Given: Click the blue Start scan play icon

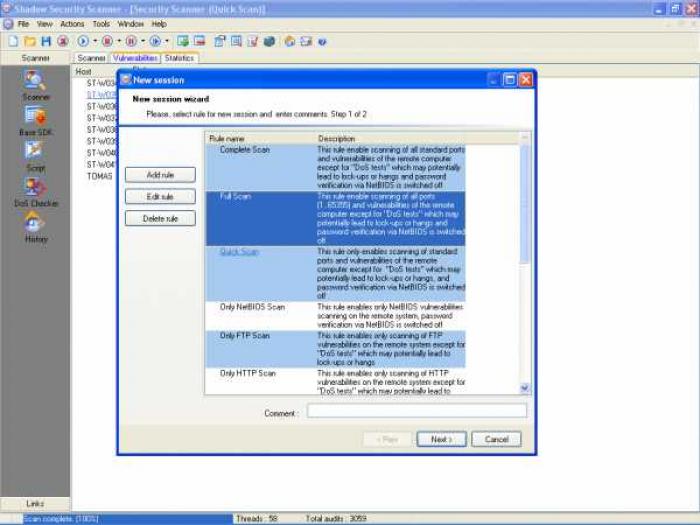Looking at the screenshot, I should click(83, 42).
